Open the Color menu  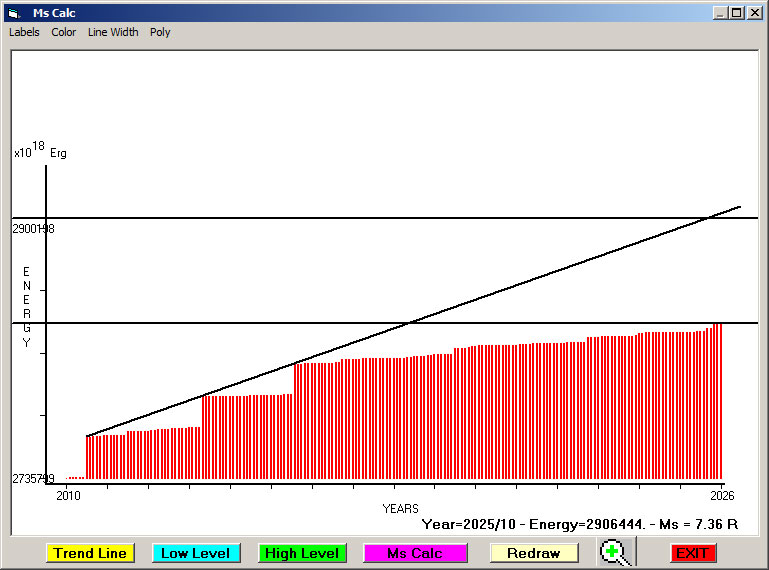64,32
